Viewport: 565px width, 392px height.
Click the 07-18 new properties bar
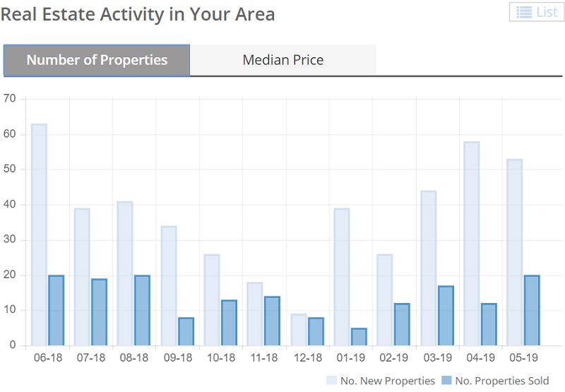82,277
